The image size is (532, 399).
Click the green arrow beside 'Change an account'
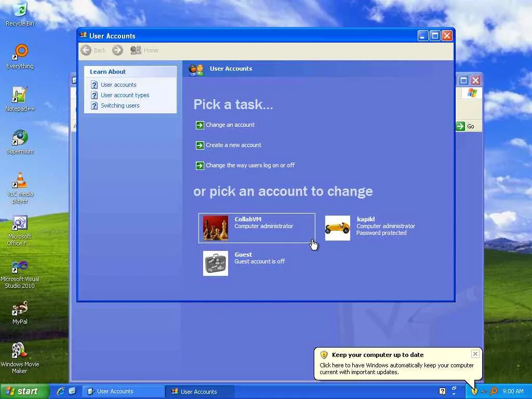pyautogui.click(x=200, y=125)
